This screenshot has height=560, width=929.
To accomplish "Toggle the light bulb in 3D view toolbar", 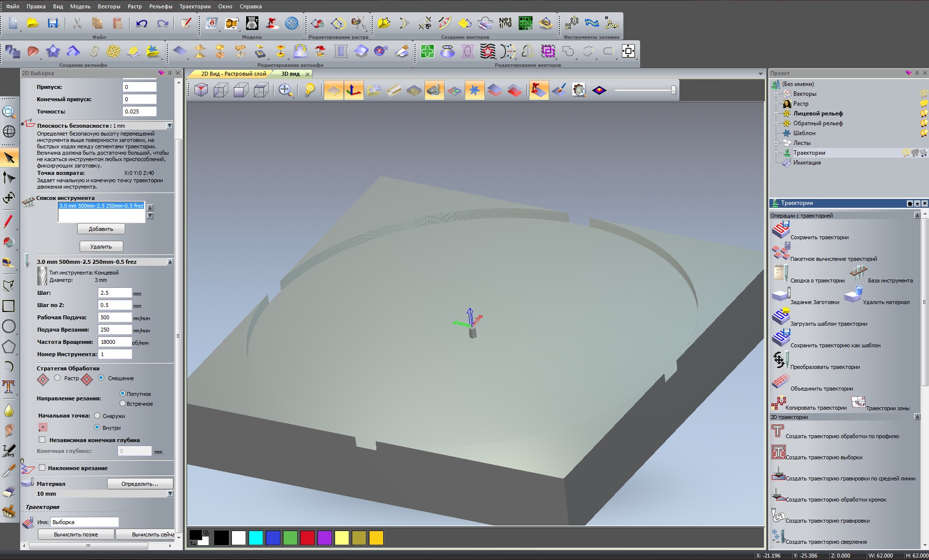I will 310,90.
